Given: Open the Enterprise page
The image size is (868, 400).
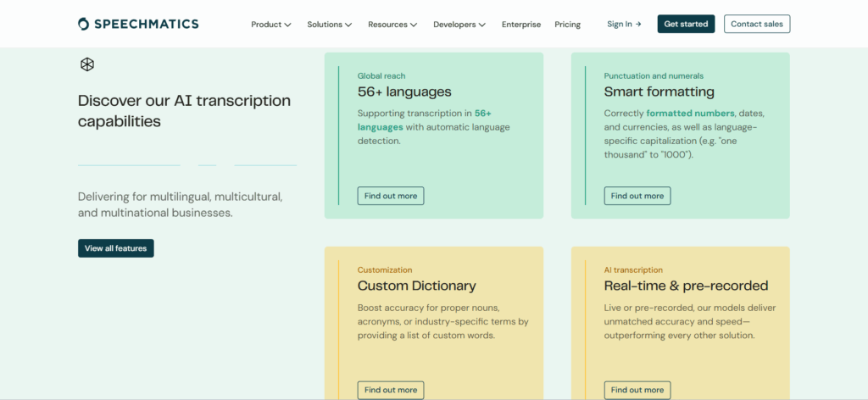Looking at the screenshot, I should point(521,25).
